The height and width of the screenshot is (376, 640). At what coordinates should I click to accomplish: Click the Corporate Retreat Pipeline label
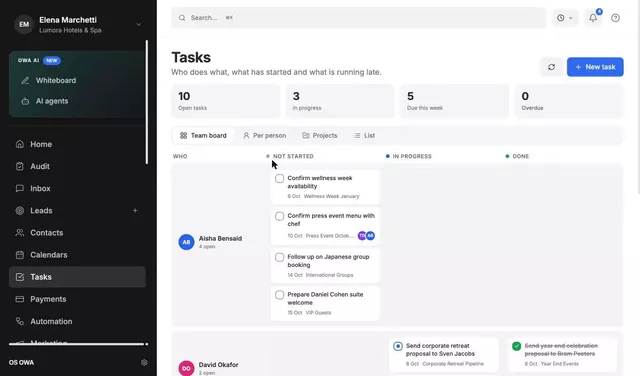[453, 364]
